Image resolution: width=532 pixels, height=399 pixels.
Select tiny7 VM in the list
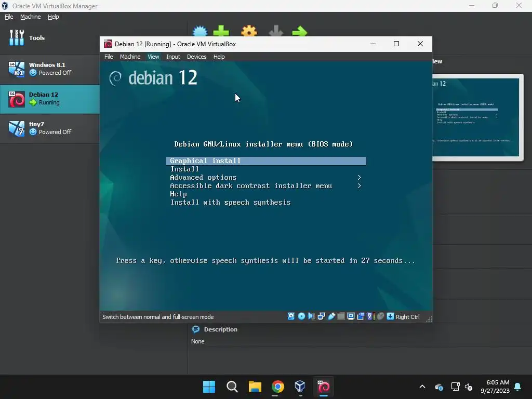(50, 129)
